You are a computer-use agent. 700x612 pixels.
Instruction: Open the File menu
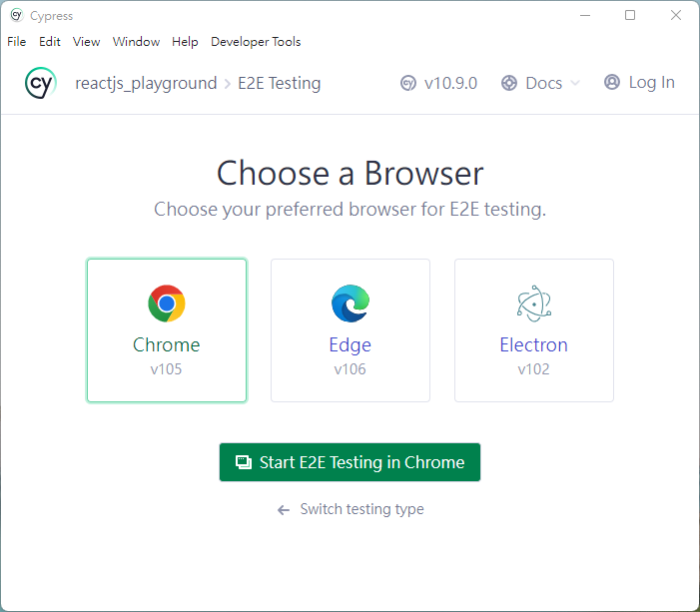(17, 42)
